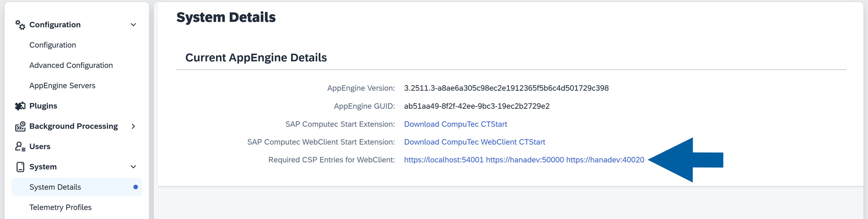Image resolution: width=868 pixels, height=219 pixels.
Task: Open the Configuration sub-page
Action: pos(52,45)
